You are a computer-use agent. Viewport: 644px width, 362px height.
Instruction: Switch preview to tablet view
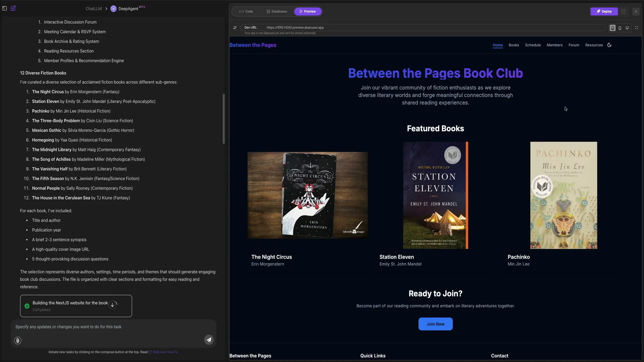pyautogui.click(x=612, y=28)
